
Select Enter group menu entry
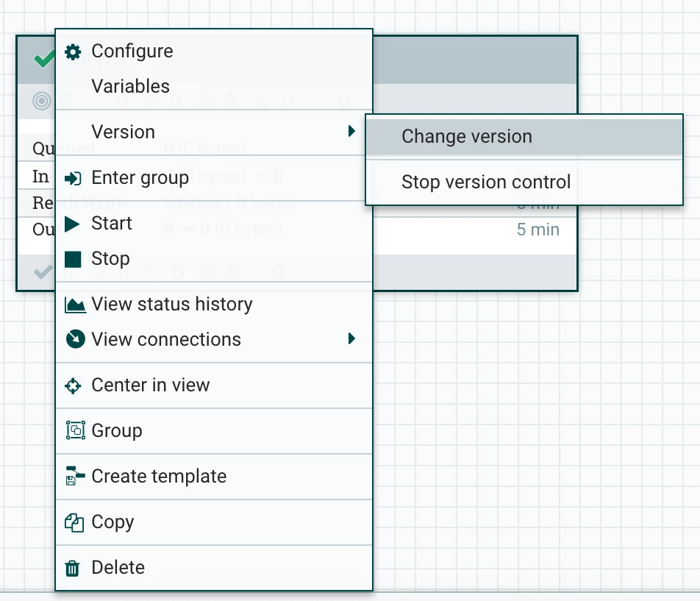coord(214,178)
